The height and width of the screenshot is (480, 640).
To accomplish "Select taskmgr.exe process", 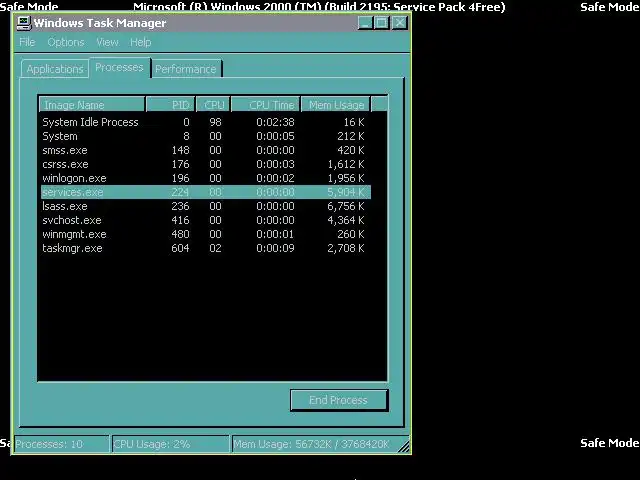I will tap(205, 248).
